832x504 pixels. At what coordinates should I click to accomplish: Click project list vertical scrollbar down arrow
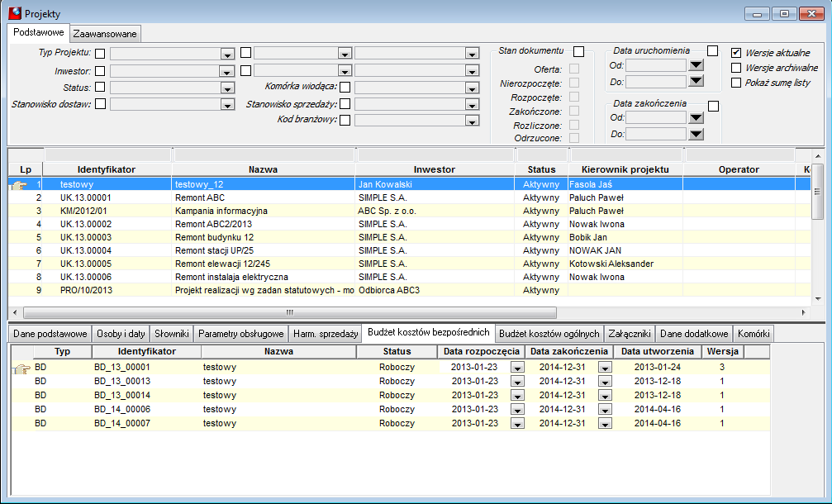818,299
